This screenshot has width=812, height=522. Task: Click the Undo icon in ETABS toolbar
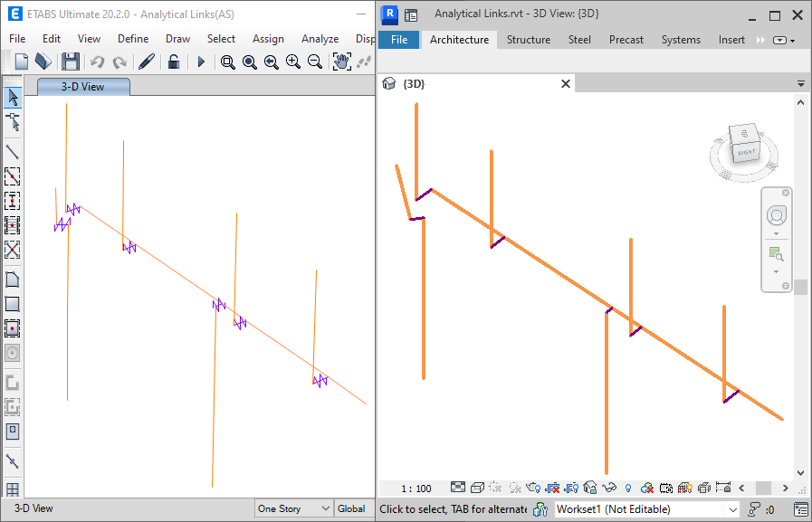(x=98, y=62)
